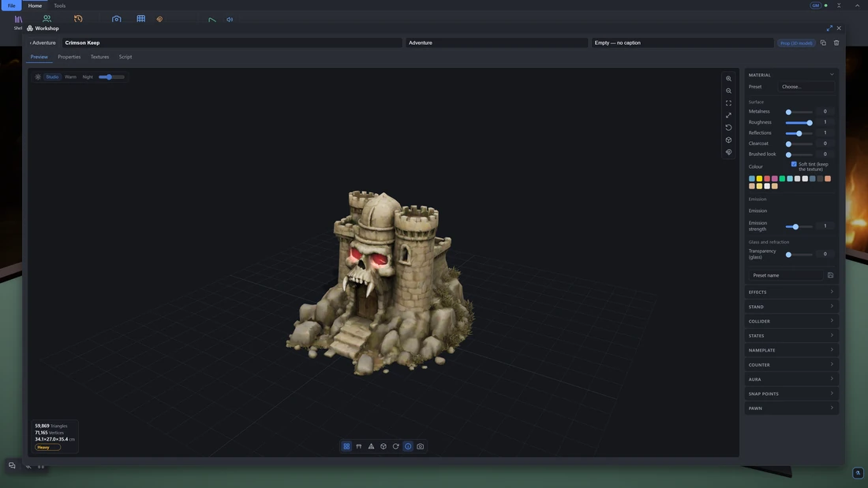Open the Shelf library icon in ribbon
Screen dimensions: 868x488
point(18,20)
